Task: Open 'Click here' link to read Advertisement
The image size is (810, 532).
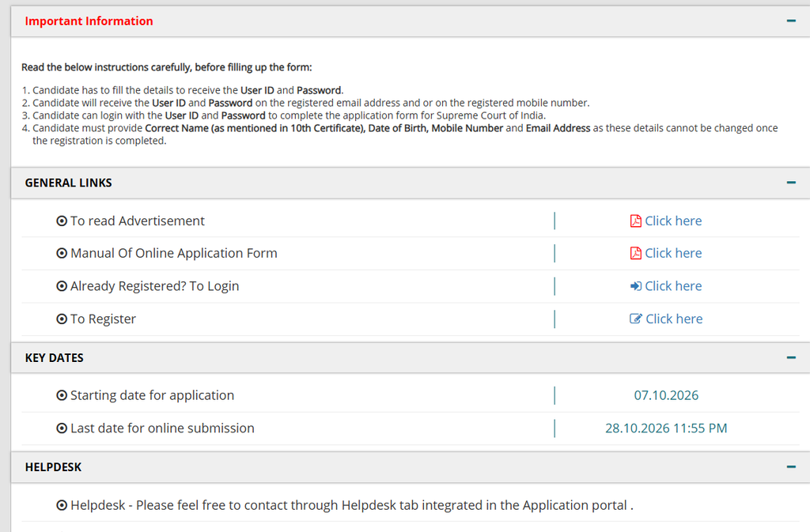Action: 673,221
